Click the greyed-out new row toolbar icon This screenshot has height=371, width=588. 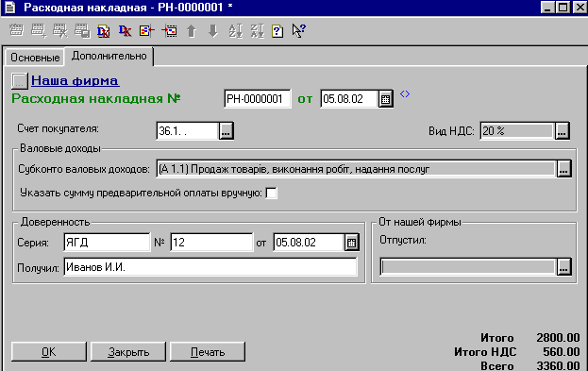coord(16,31)
